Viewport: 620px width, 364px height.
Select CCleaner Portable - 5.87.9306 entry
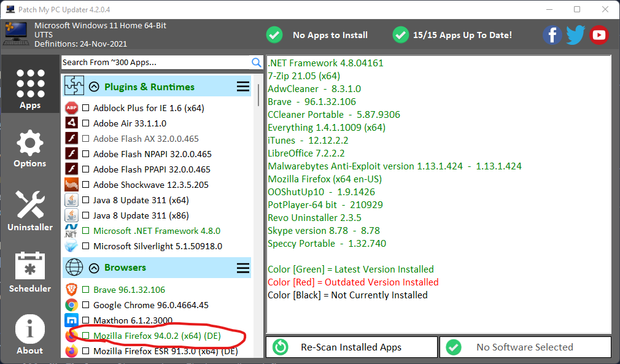(334, 115)
